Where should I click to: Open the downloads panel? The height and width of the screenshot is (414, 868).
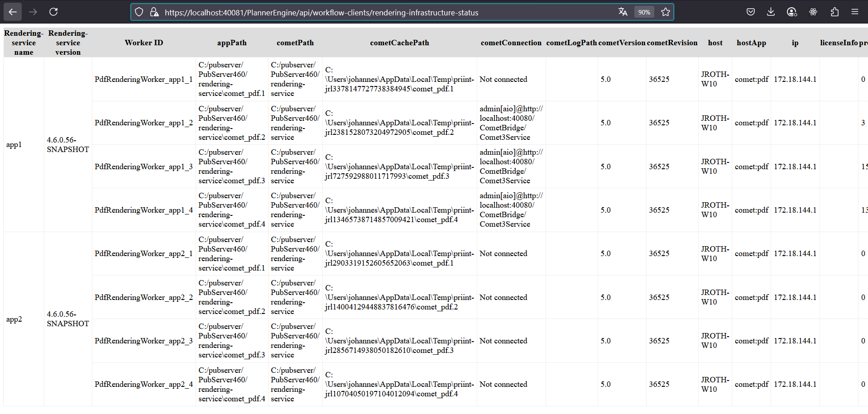pyautogui.click(x=771, y=12)
